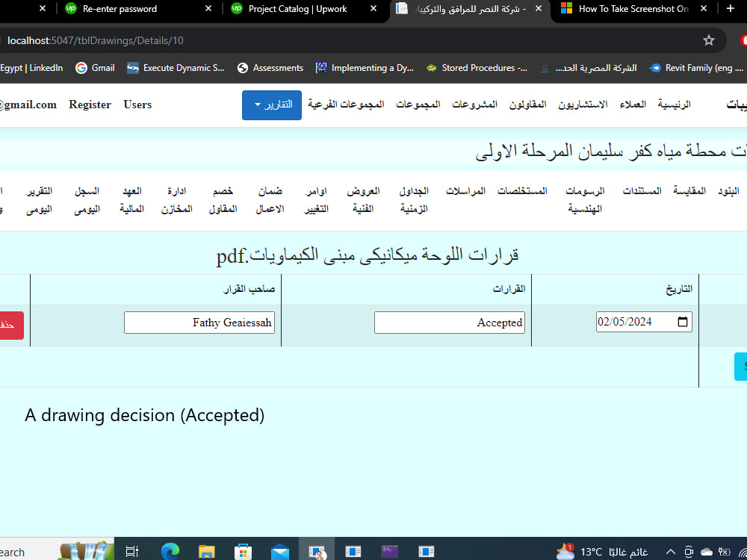This screenshot has width=747, height=560.
Task: Open المجموعات الفرعية in the navbar
Action: click(346, 105)
